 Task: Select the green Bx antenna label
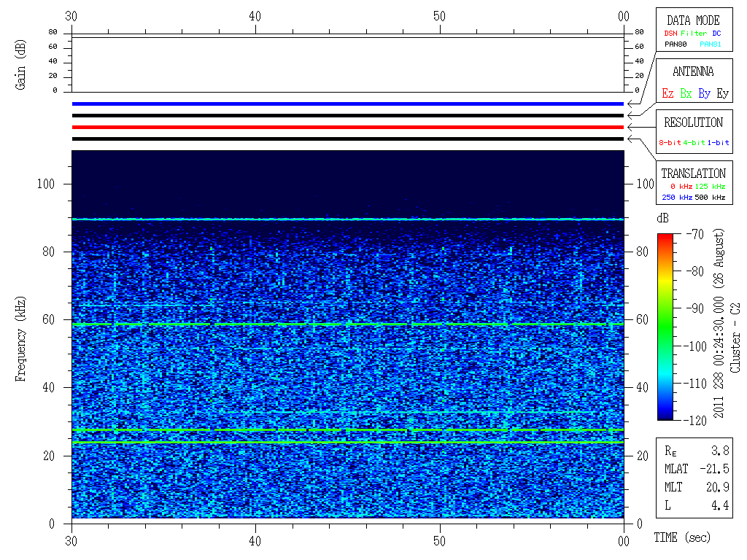[x=686, y=93]
